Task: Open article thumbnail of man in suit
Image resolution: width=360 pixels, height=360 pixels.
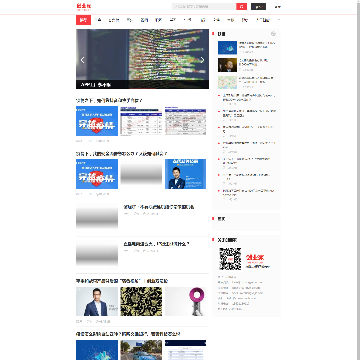Action: tap(97, 302)
